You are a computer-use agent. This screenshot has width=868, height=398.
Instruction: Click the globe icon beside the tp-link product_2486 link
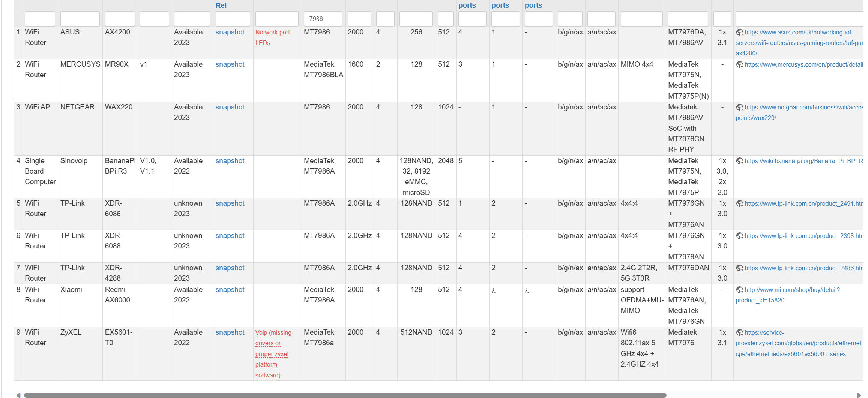click(x=739, y=268)
